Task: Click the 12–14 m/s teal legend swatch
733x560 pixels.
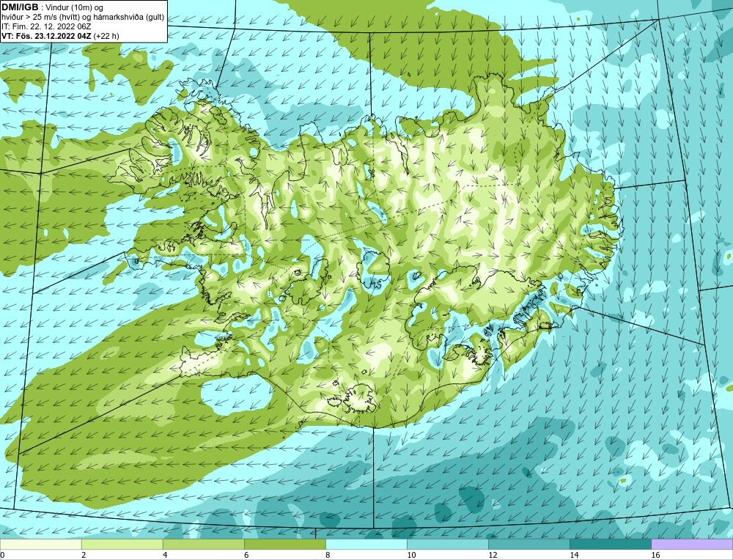Action: (x=528, y=544)
